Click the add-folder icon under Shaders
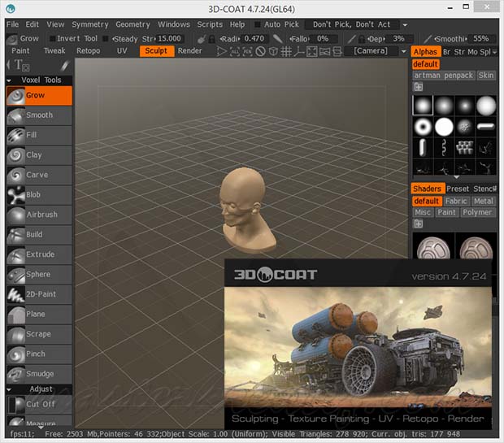This screenshot has height=443, width=504. [x=418, y=224]
